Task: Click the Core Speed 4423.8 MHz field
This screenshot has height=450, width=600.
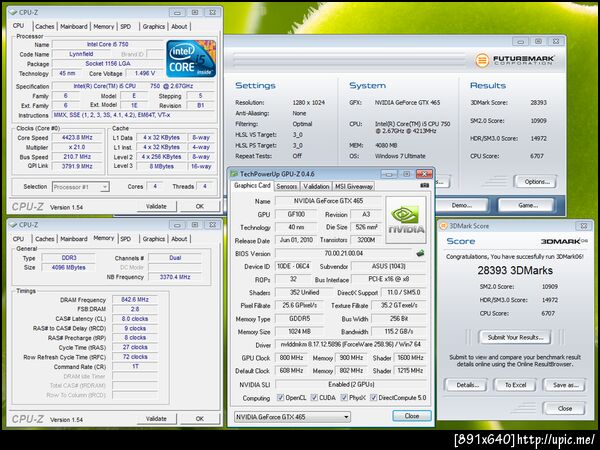Action: coord(78,137)
